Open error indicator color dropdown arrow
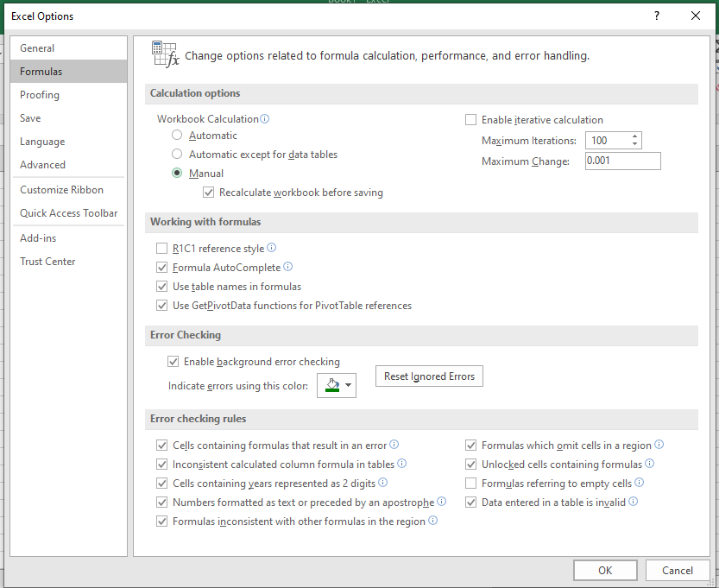The width and height of the screenshot is (719, 588). (x=348, y=386)
